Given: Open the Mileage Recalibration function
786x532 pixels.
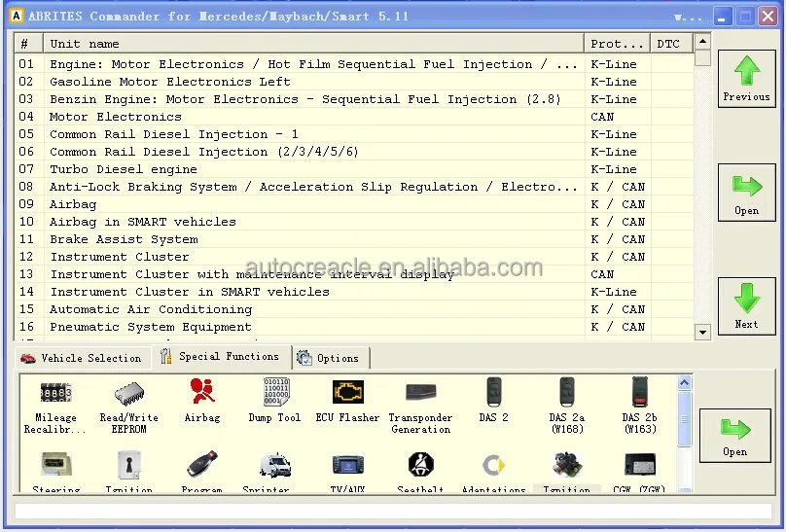Looking at the screenshot, I should [x=55, y=407].
